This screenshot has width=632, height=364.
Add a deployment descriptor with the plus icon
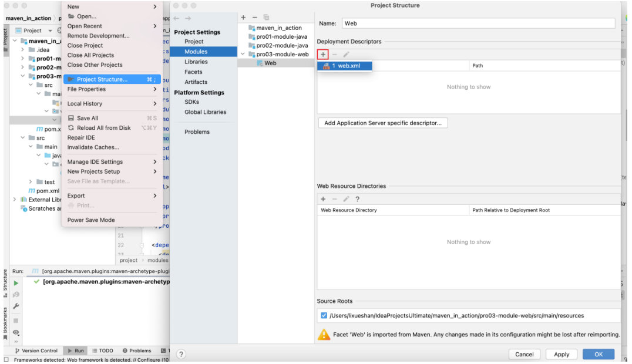[x=323, y=55]
